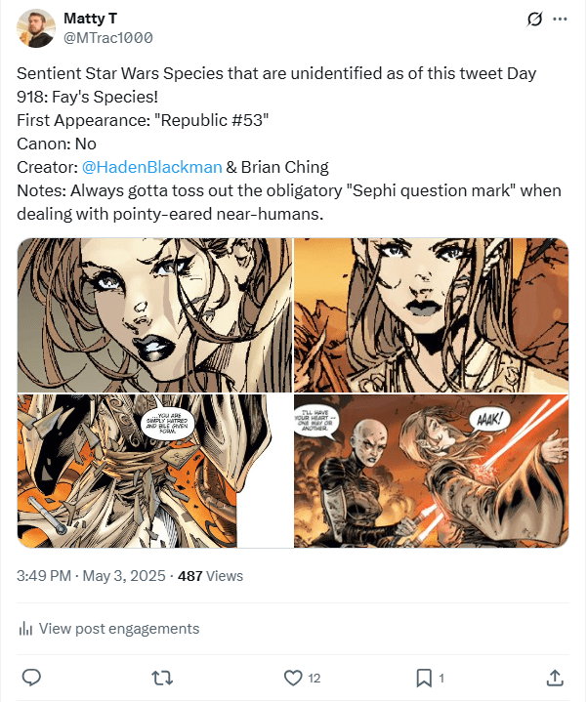
Task: Open the top-right orange-toned portrait image
Action: click(431, 314)
